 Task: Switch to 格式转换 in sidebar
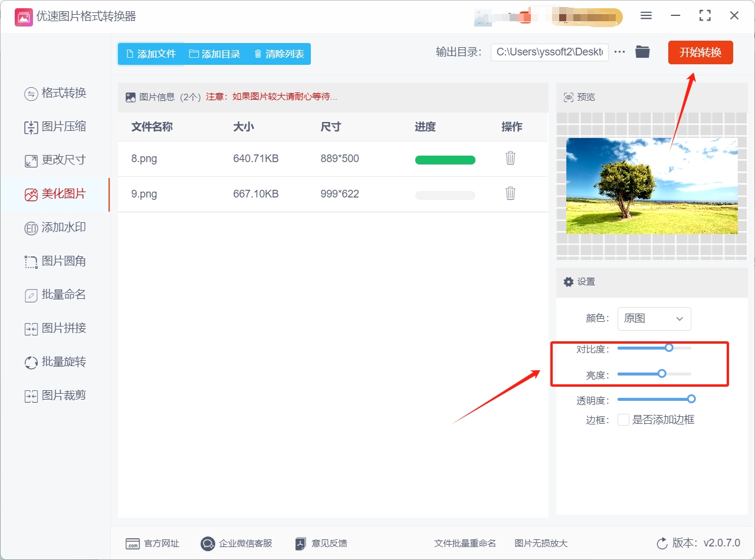tap(55, 93)
